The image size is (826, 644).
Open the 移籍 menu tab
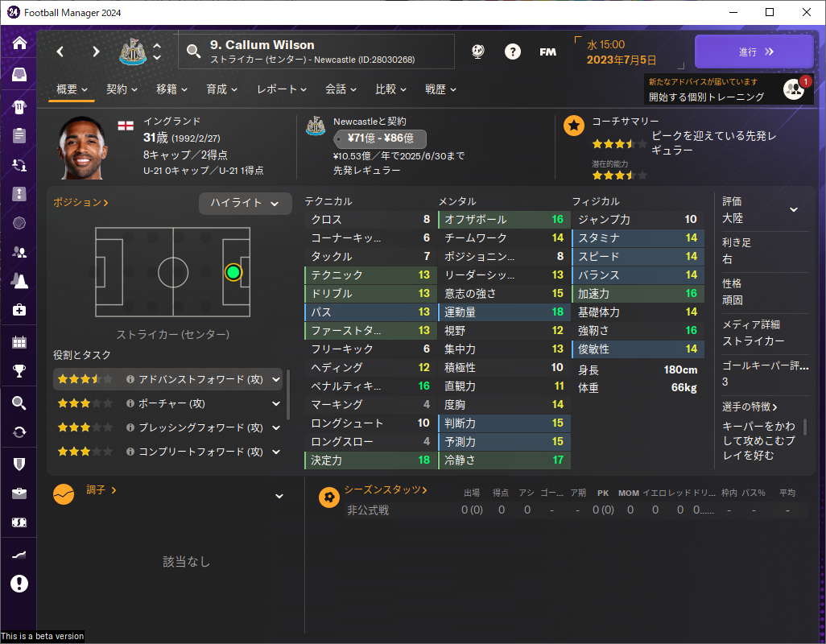pyautogui.click(x=171, y=89)
